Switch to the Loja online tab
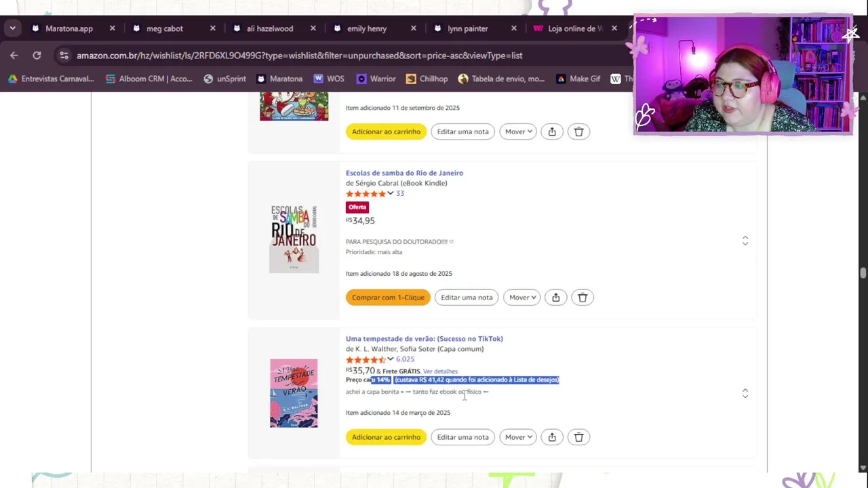The width and height of the screenshot is (868, 488). [x=574, y=28]
